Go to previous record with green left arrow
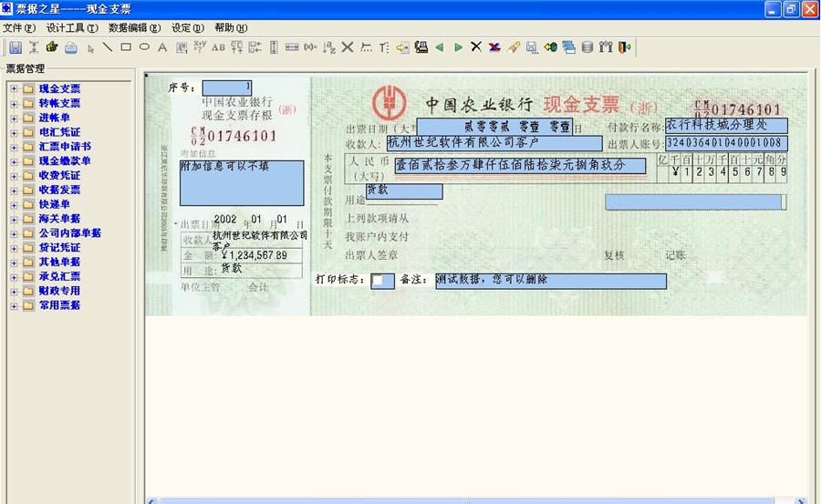 coord(440,47)
